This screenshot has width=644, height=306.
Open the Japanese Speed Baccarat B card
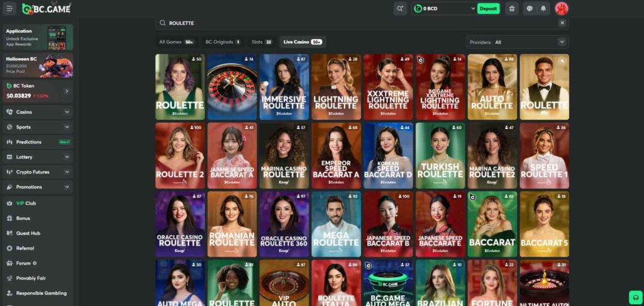[x=388, y=224]
